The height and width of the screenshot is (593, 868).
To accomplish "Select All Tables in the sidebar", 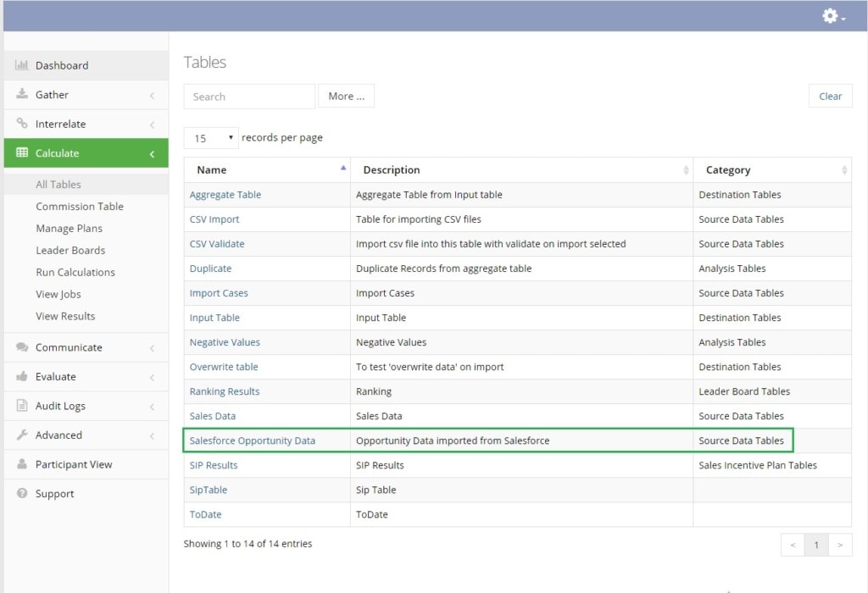I will (x=58, y=184).
